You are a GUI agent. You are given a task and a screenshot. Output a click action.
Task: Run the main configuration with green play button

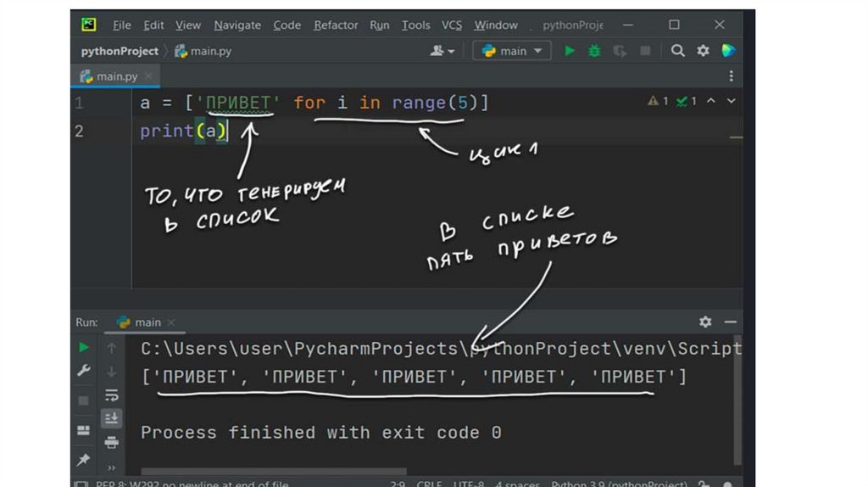[570, 51]
